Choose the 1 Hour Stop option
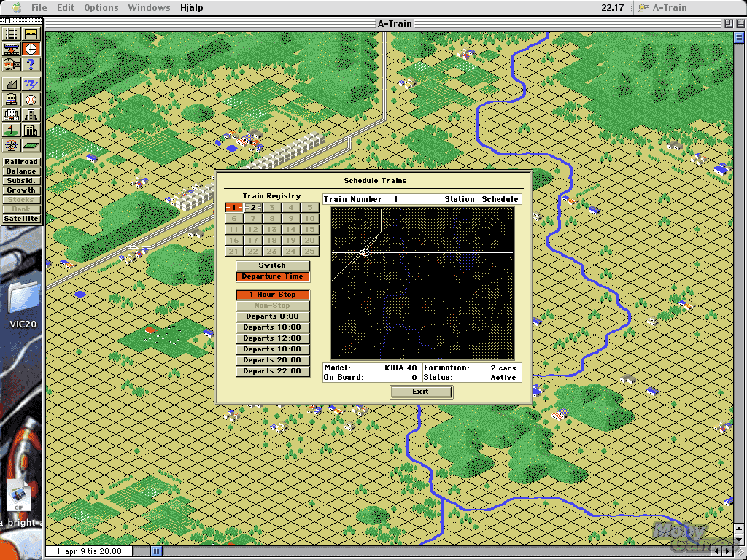 [x=273, y=295]
